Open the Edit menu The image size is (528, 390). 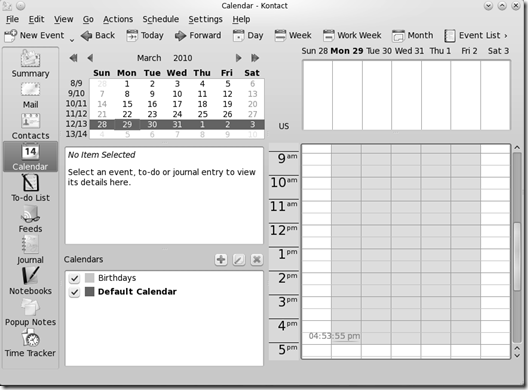[x=36, y=19]
